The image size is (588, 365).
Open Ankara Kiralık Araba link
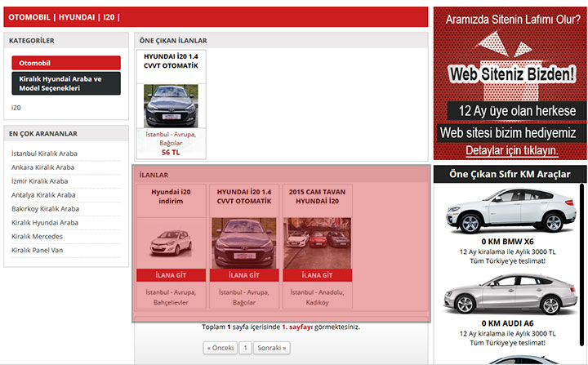pyautogui.click(x=42, y=167)
